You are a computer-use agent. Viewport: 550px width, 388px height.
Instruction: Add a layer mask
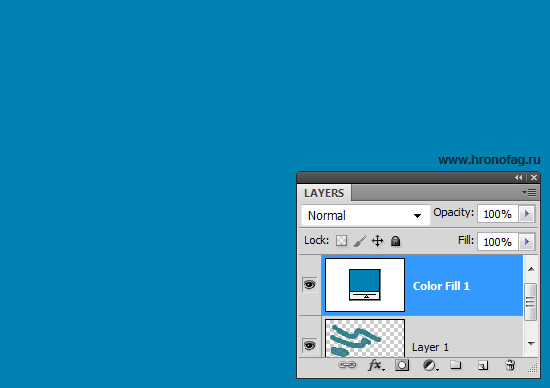(402, 365)
